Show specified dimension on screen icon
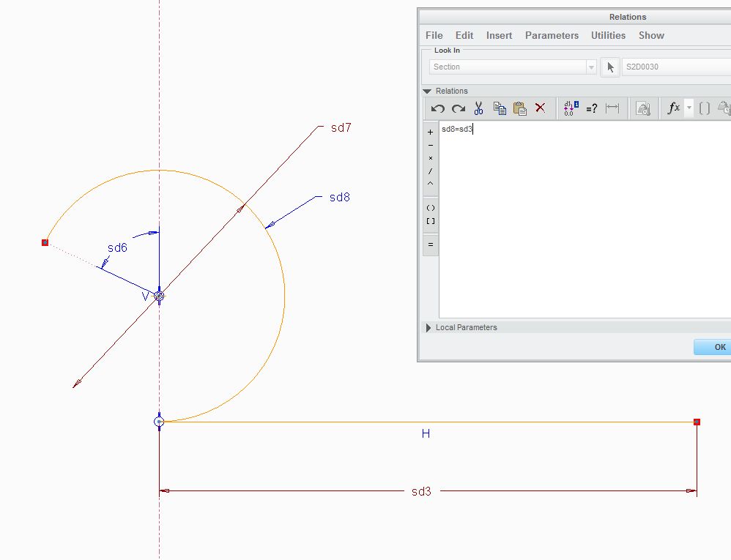This screenshot has height=560, width=731. (x=612, y=108)
